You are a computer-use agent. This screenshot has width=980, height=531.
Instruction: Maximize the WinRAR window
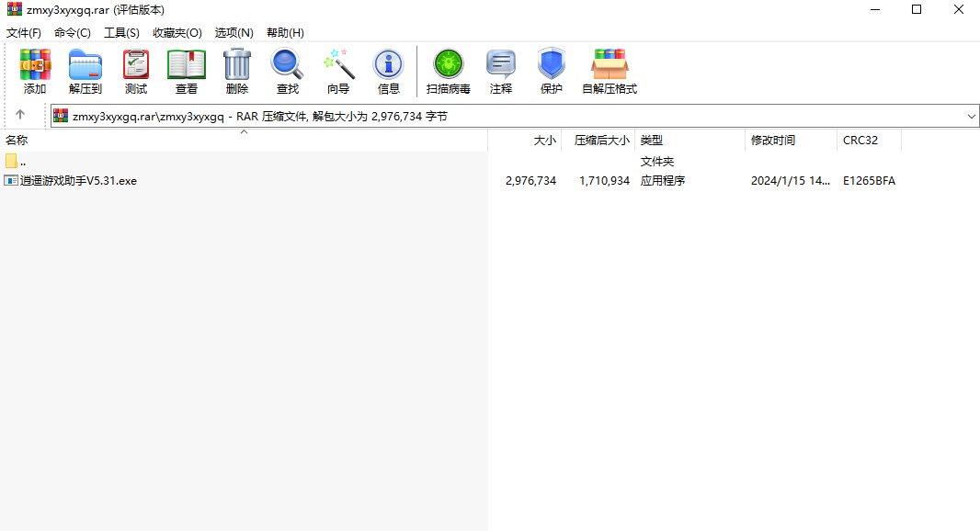(917, 9)
